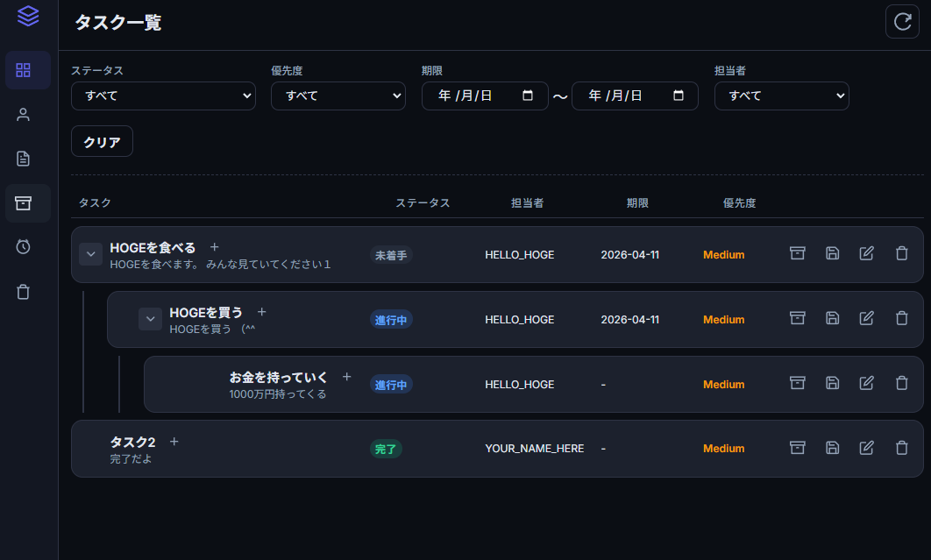This screenshot has height=560, width=931.
Task: Click the stacked layers app logo
Action: click(x=28, y=16)
